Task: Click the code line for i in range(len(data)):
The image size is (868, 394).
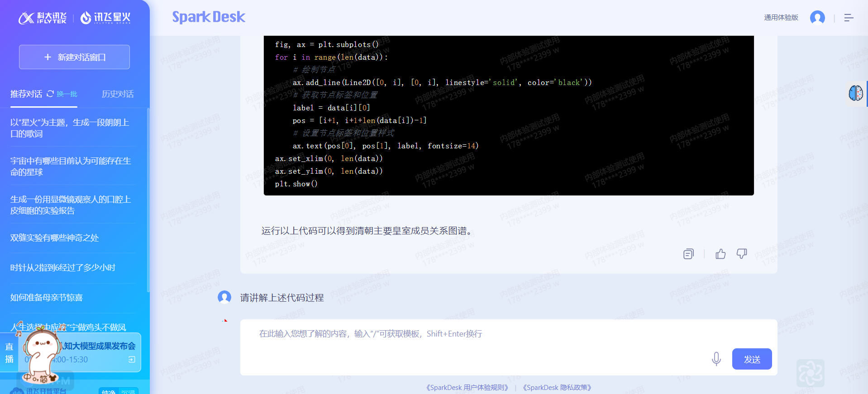Action: click(x=331, y=57)
